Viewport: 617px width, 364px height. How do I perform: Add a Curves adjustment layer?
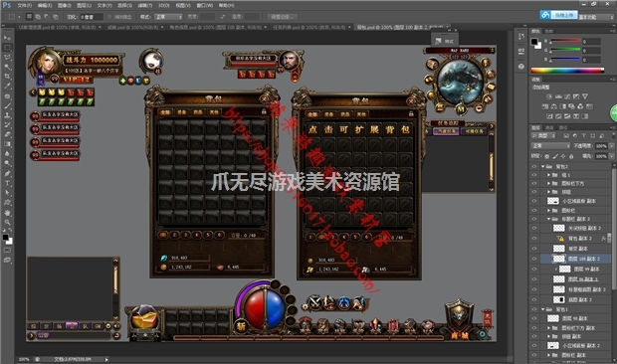tap(567, 96)
